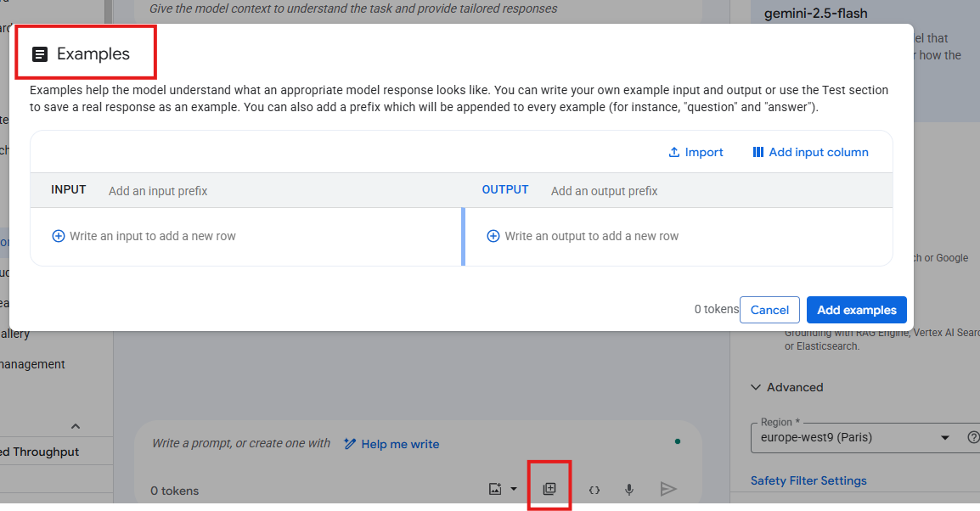Viewport: 980px width, 511px height.
Task: Click the send arrow icon
Action: pyautogui.click(x=668, y=489)
